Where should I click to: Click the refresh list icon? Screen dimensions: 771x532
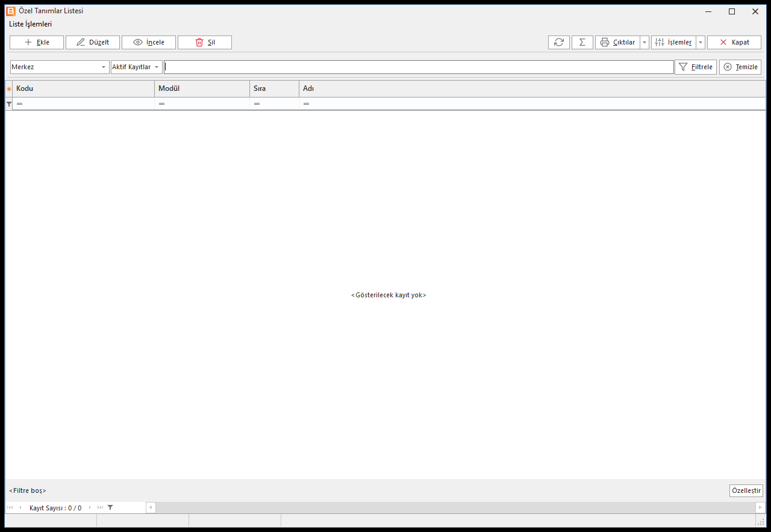point(559,42)
